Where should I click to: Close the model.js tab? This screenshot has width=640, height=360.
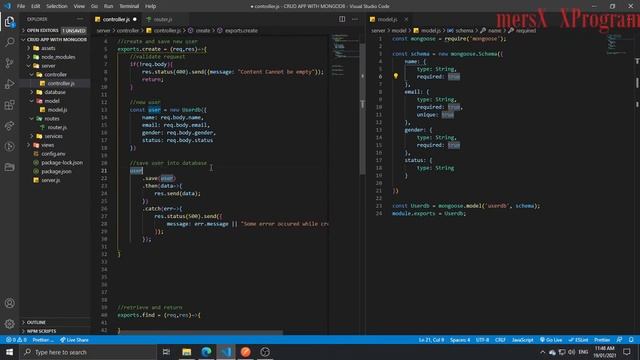click(406, 19)
